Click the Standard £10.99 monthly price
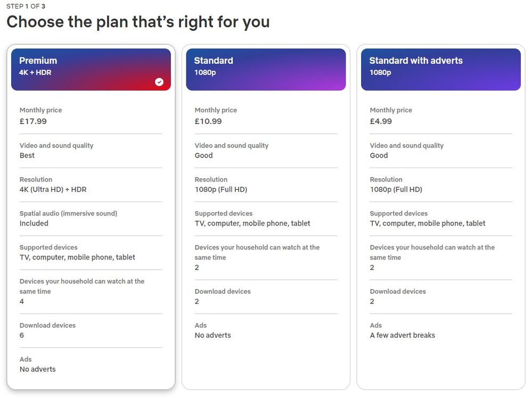532x400 pixels. [208, 121]
